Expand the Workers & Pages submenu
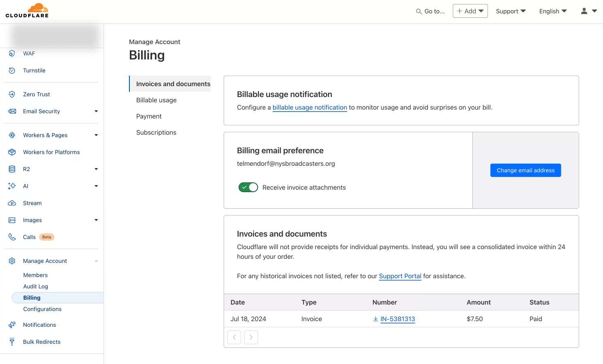This screenshot has width=603, height=364. point(96,135)
